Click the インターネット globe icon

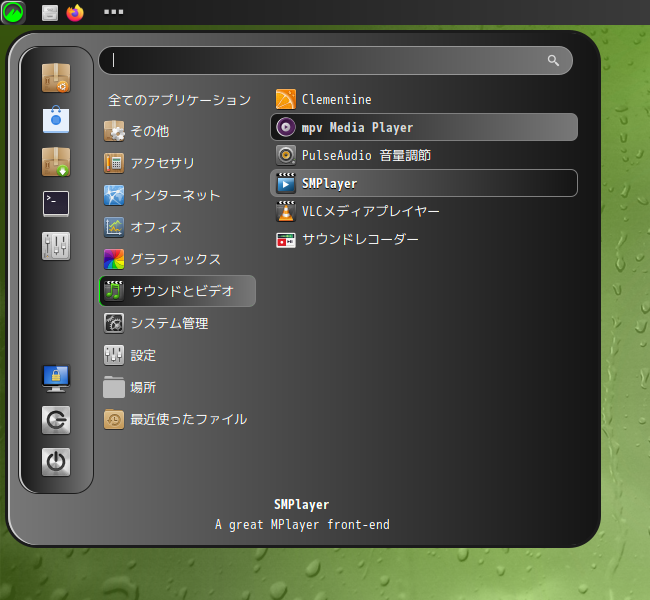(x=114, y=195)
